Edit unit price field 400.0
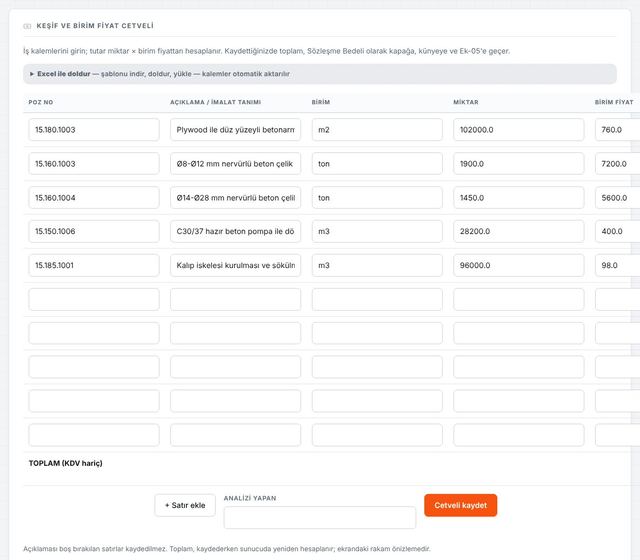Image resolution: width=640 pixels, height=560 pixels. [x=618, y=231]
